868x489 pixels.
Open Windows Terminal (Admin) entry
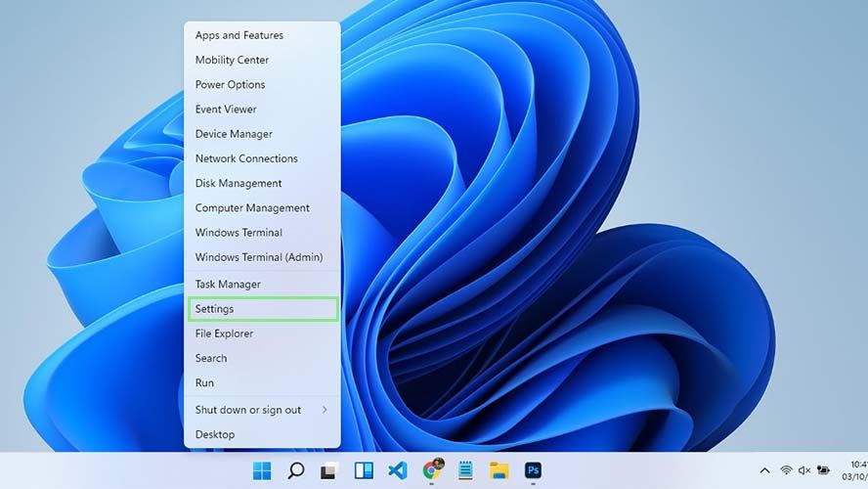click(262, 257)
